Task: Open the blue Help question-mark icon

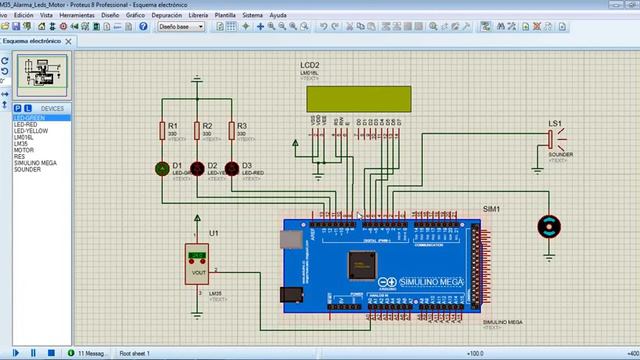Action: [143, 27]
